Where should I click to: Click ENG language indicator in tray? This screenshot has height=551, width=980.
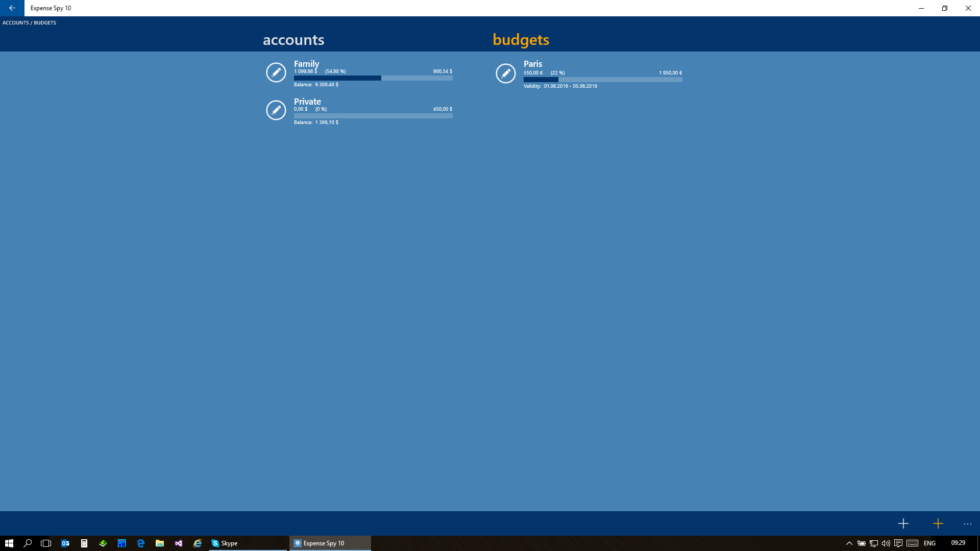pyautogui.click(x=929, y=543)
